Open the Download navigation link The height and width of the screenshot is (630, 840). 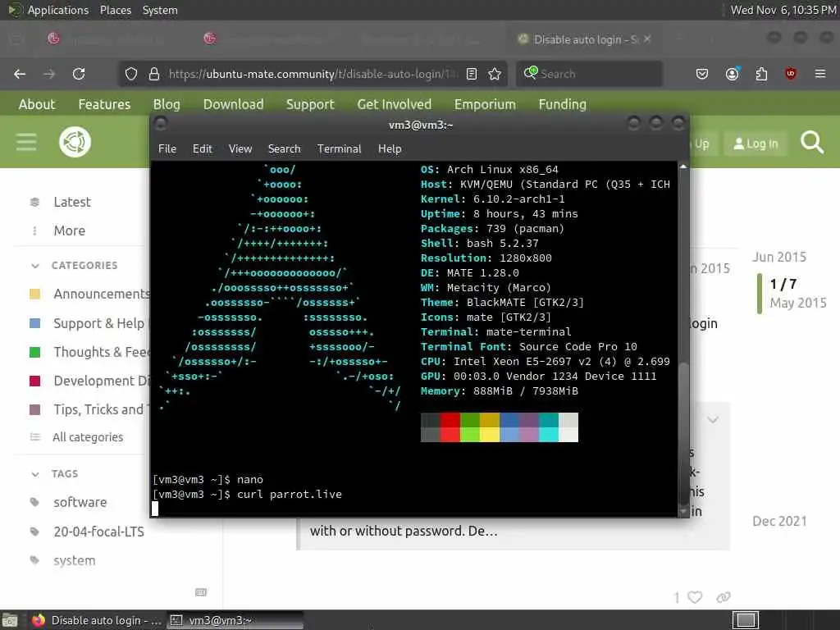[x=233, y=104]
